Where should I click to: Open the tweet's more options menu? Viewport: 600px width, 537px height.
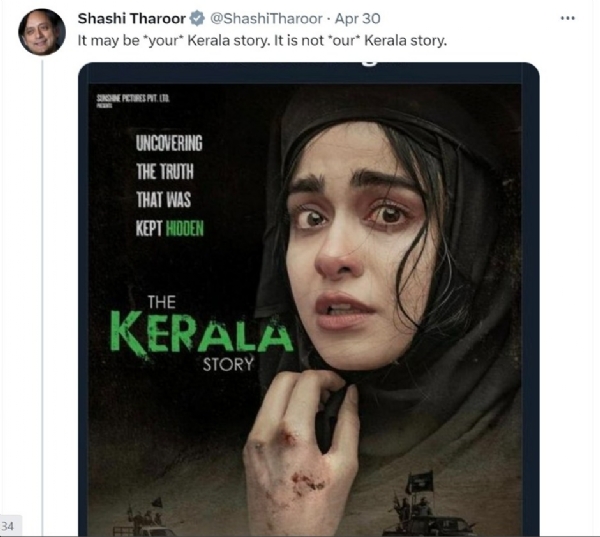pyautogui.click(x=568, y=18)
